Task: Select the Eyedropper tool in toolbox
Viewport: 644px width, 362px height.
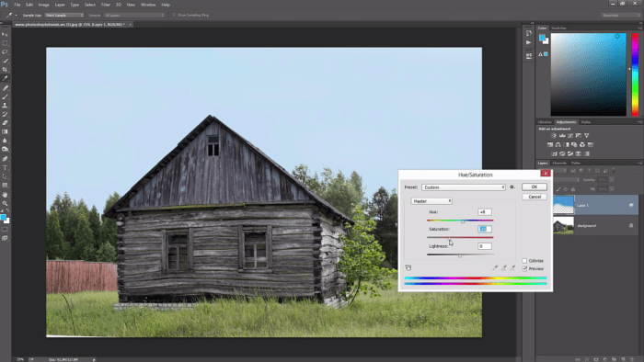Action: pyautogui.click(x=5, y=78)
